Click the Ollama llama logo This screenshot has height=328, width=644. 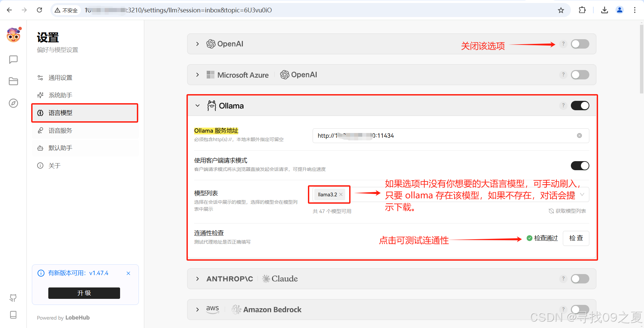point(212,106)
